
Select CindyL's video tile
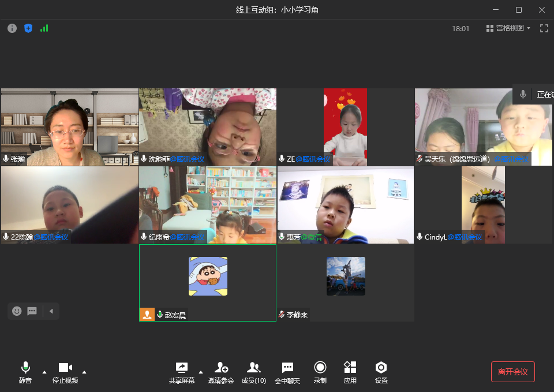pos(484,205)
